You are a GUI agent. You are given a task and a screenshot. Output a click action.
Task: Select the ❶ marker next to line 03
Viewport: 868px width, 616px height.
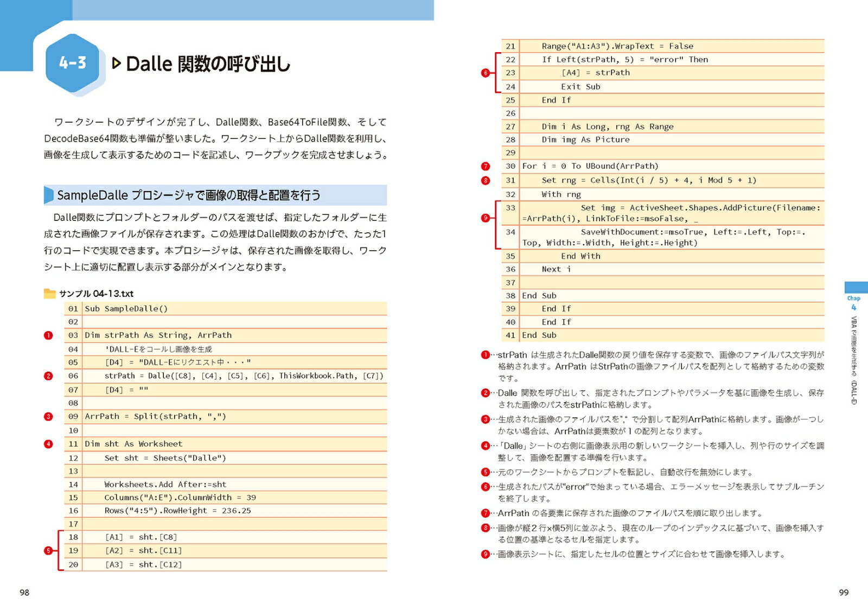pyautogui.click(x=48, y=335)
